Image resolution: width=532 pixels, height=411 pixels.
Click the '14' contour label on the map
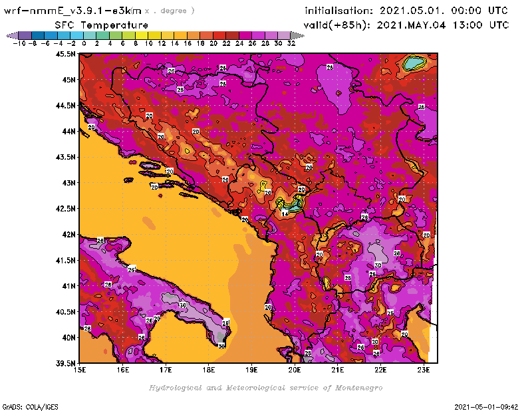pyautogui.click(x=285, y=214)
